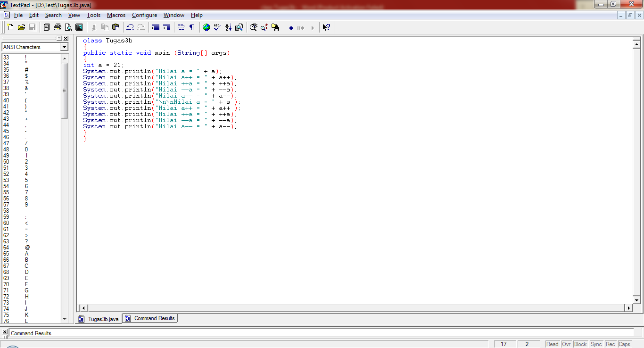Click the Sort A-Z toolbar icon
This screenshot has height=348, width=644.
point(228,27)
